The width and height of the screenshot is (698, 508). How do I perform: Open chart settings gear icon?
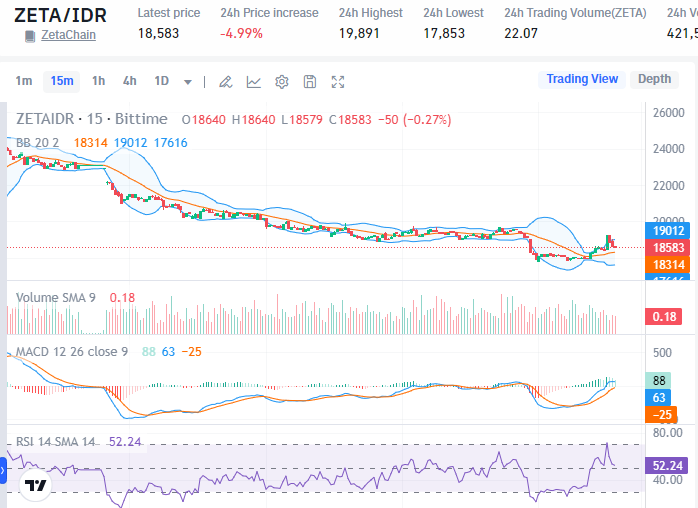click(x=282, y=82)
